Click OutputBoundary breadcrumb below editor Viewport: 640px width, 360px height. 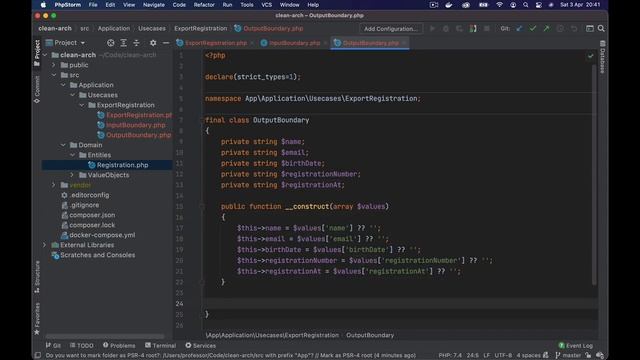(370, 335)
